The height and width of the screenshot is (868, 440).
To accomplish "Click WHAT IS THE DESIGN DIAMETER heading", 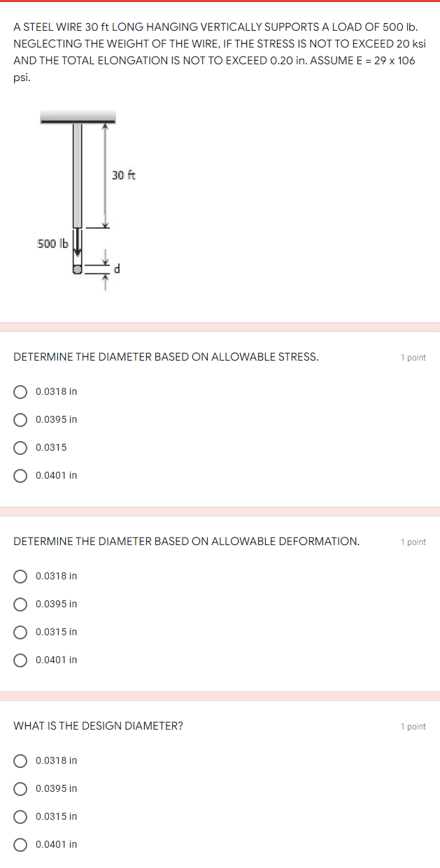I will 97,725.
